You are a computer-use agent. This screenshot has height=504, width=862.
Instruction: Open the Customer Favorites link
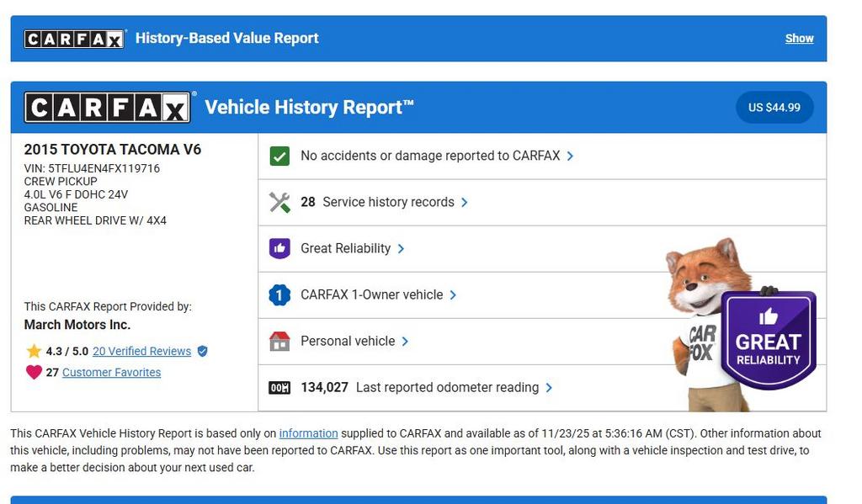(111, 373)
